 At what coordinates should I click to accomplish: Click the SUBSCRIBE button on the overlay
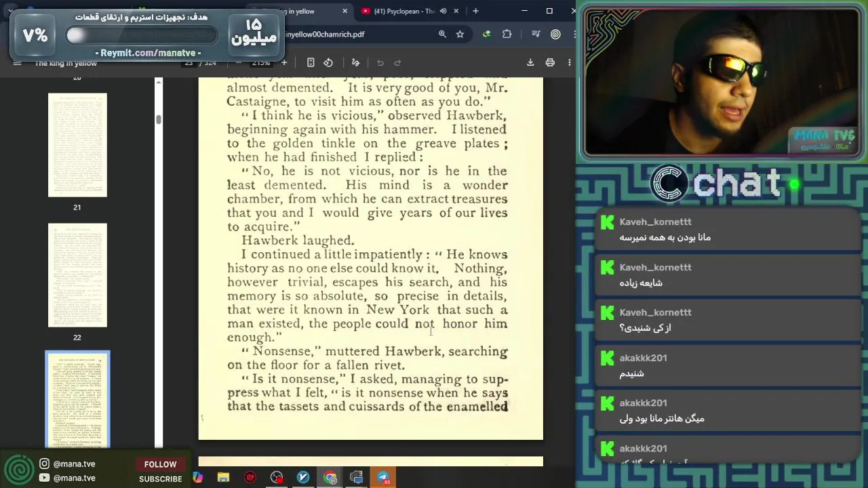tap(161, 479)
